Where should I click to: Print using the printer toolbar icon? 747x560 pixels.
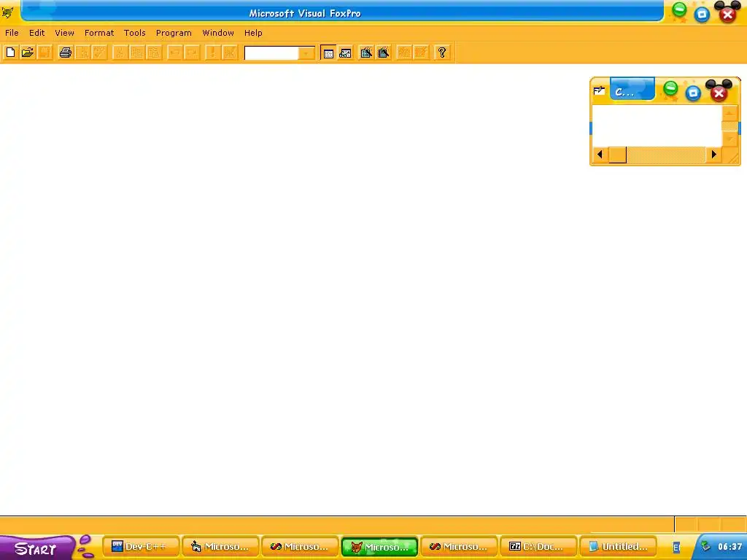(x=65, y=52)
